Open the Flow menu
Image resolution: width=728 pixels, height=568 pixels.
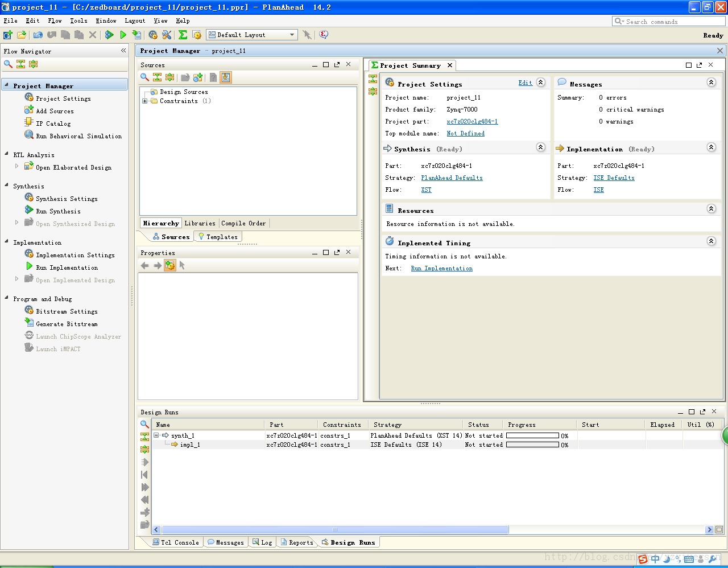pyautogui.click(x=55, y=20)
